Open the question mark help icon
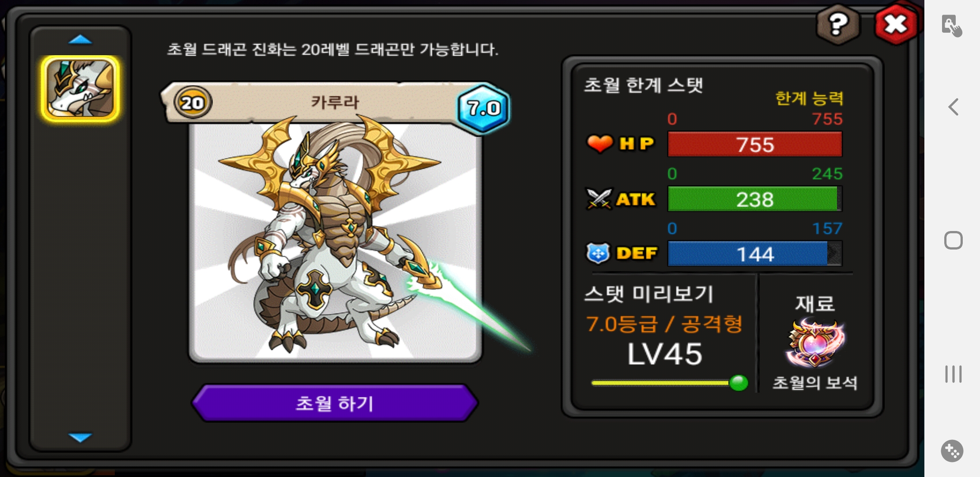Image resolution: width=980 pixels, height=477 pixels. coord(838,24)
